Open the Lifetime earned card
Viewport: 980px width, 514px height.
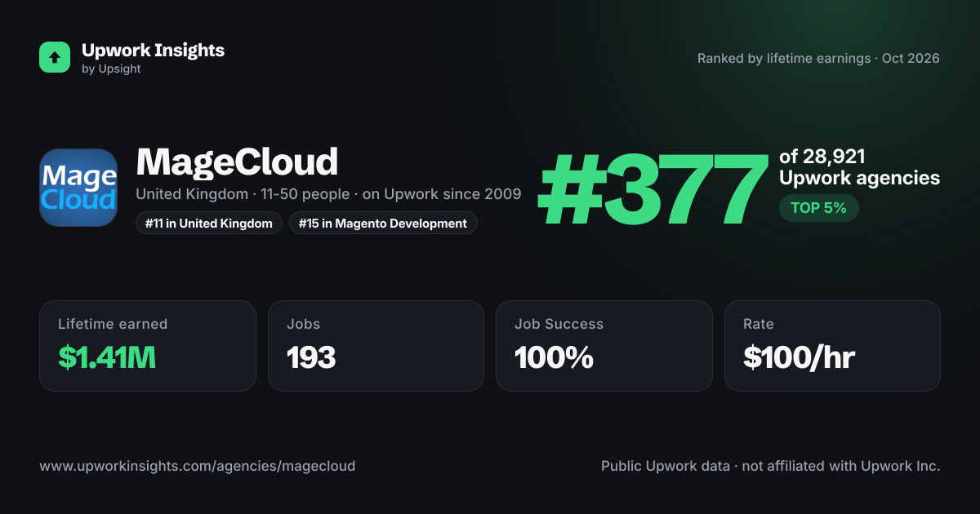(x=148, y=346)
